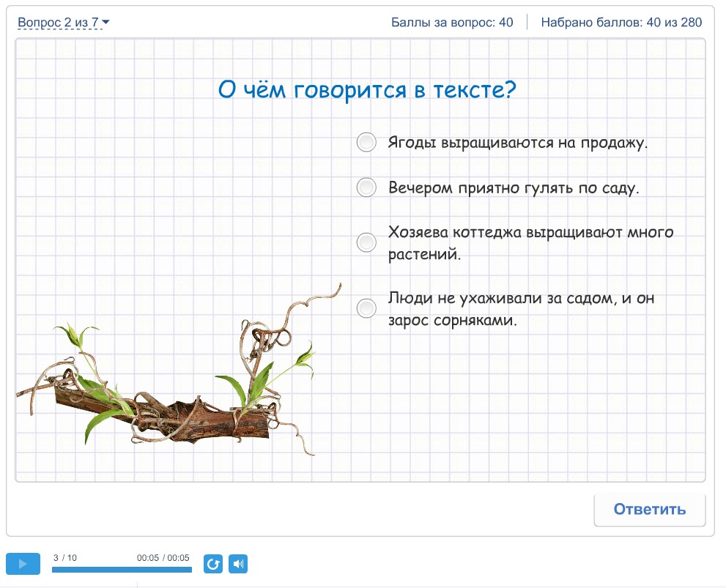The height and width of the screenshot is (588, 726).
Task: Click the 'Баллы за вопрос: 40' text
Action: [452, 22]
